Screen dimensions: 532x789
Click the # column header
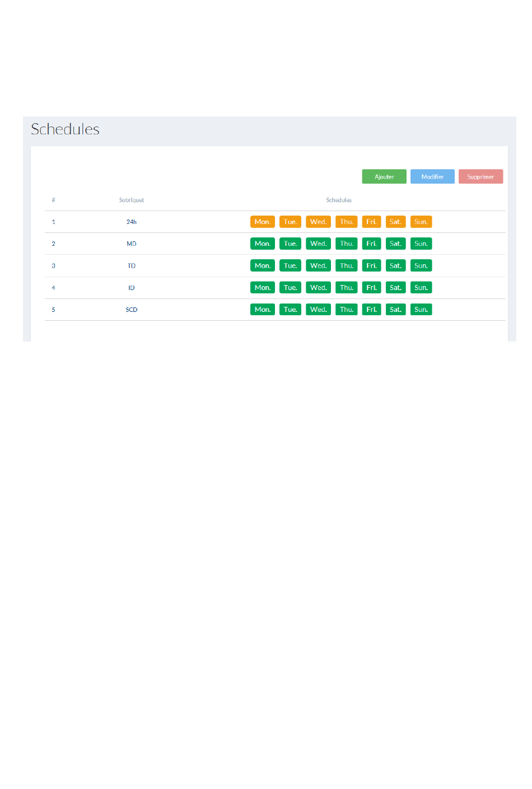pyautogui.click(x=54, y=200)
